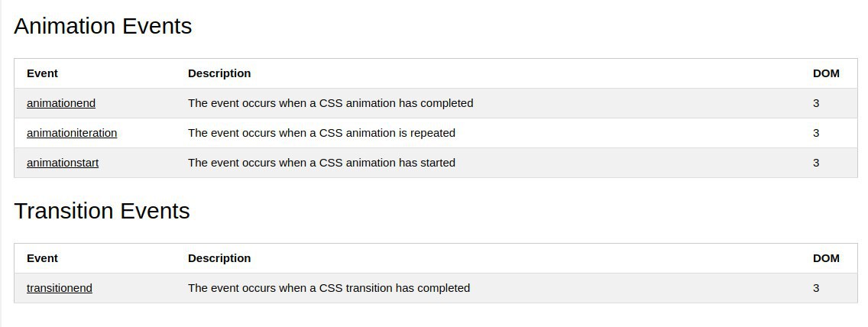This screenshot has width=868, height=327.
Task: Click Event header in Animation Events table
Action: pyautogui.click(x=42, y=73)
